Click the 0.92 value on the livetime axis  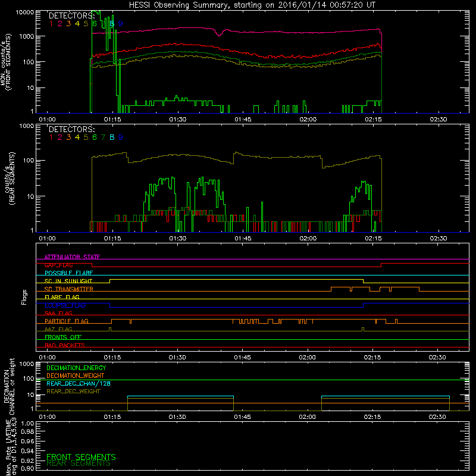pos(27,461)
